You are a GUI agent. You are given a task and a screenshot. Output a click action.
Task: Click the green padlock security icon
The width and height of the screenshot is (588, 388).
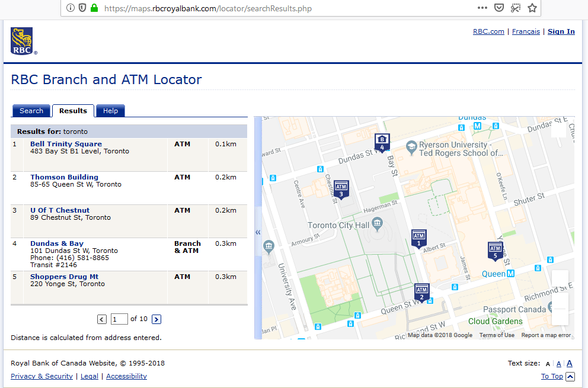(94, 8)
